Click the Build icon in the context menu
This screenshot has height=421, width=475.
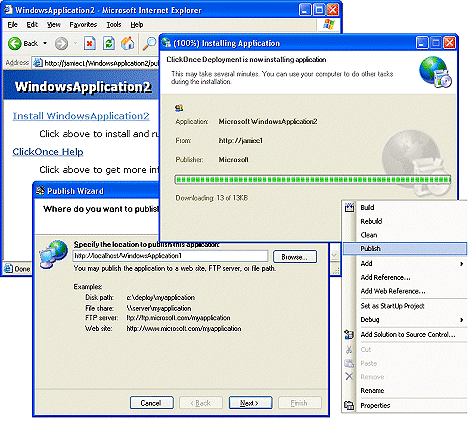[x=349, y=207]
